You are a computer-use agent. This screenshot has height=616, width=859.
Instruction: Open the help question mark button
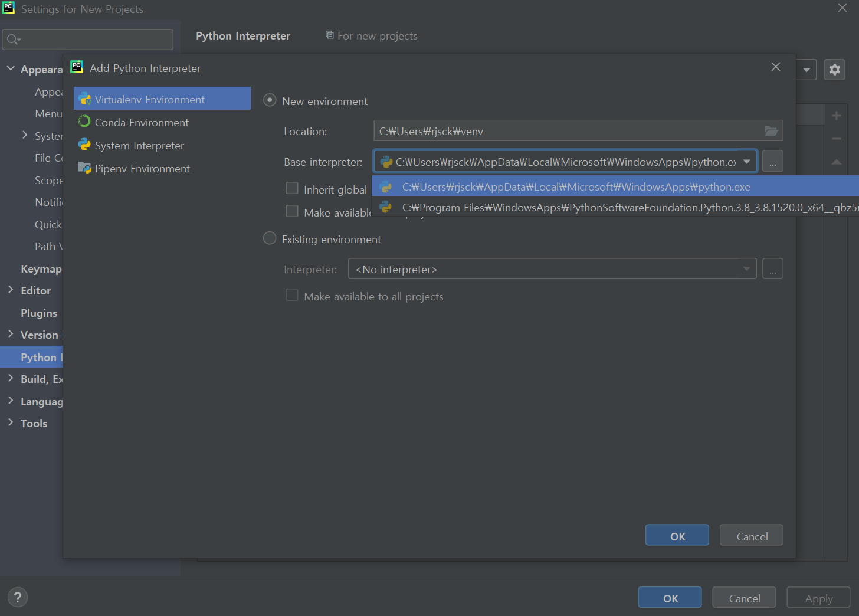18,597
